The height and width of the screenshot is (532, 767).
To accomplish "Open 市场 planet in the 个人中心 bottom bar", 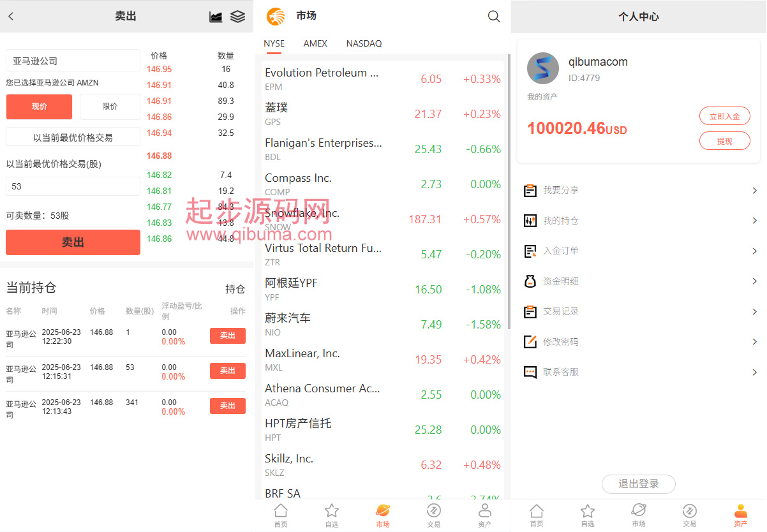I will pyautogui.click(x=639, y=515).
